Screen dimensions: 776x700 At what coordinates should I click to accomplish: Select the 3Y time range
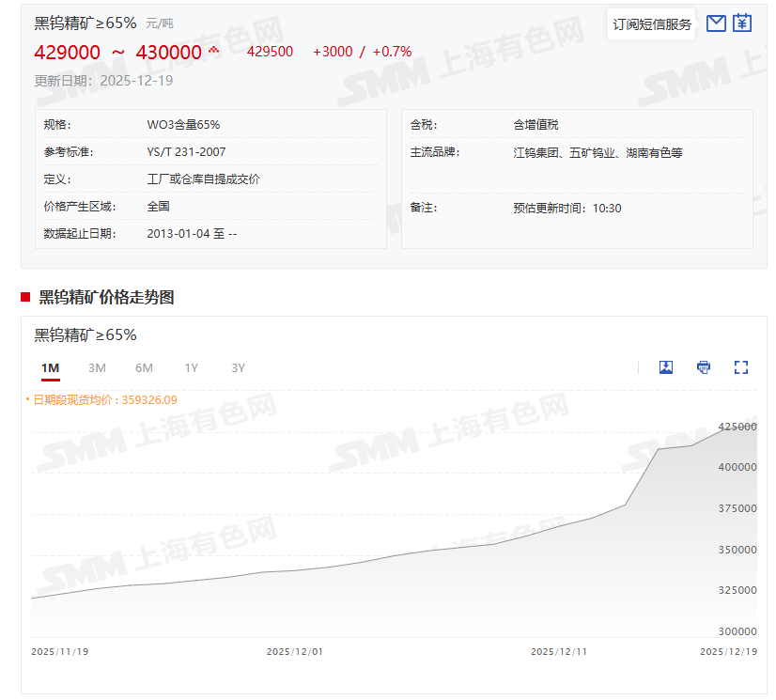coord(238,367)
